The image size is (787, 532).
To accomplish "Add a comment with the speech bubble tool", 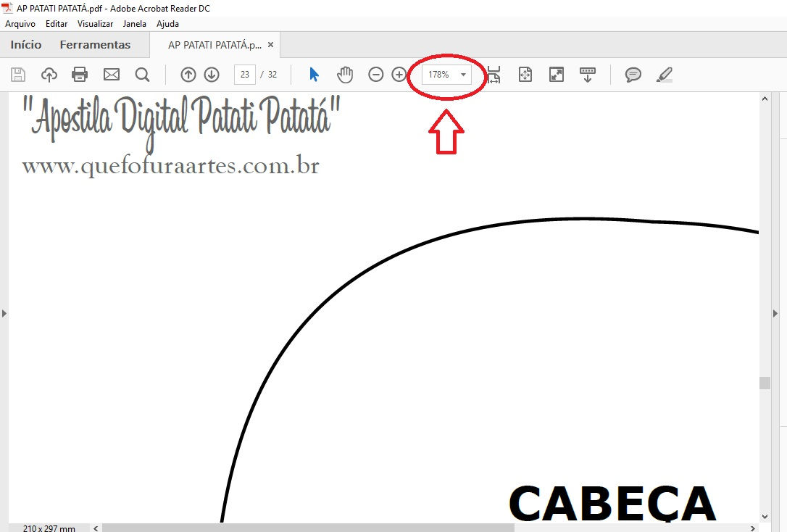I will [x=633, y=74].
